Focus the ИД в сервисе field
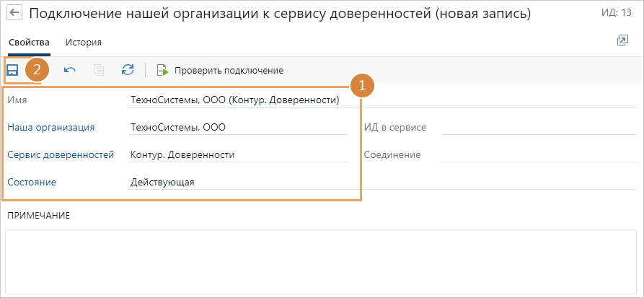The width and height of the screenshot is (644, 298). (x=537, y=127)
